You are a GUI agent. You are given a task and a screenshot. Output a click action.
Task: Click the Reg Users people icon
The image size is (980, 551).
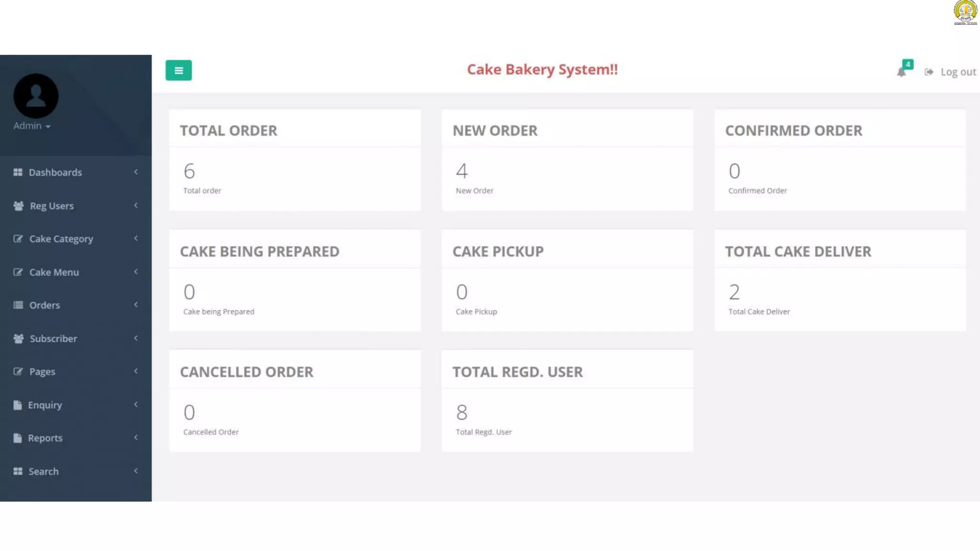pos(18,206)
